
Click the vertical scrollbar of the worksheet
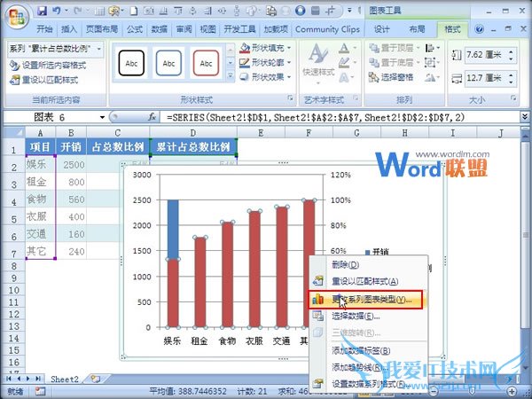(526, 234)
